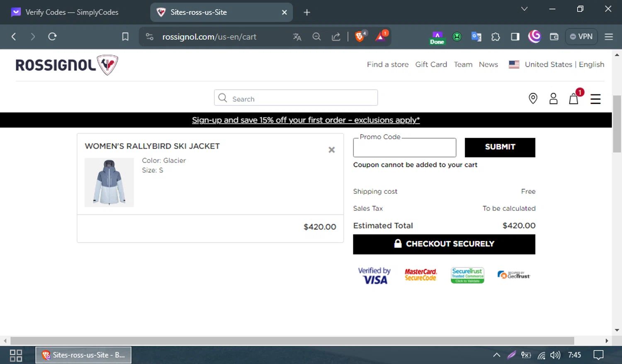Open Brave Shields lion icon
Viewport: 622px width, 364px height.
pyautogui.click(x=360, y=36)
